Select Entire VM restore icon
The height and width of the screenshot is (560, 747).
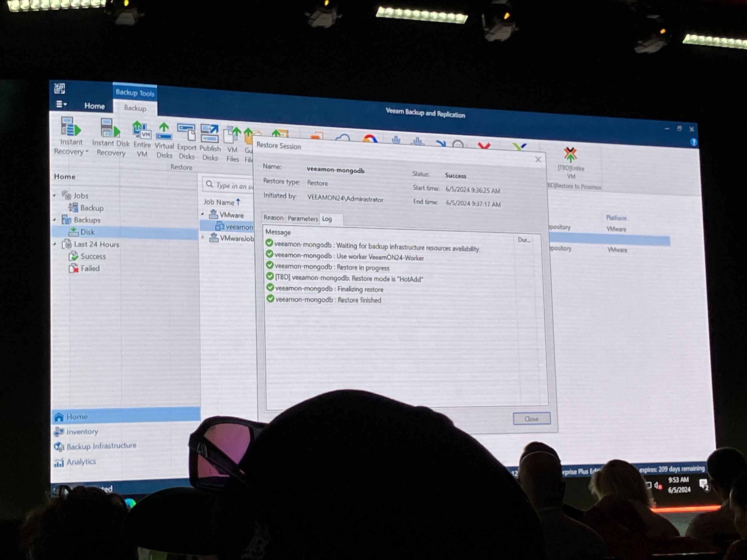click(142, 130)
